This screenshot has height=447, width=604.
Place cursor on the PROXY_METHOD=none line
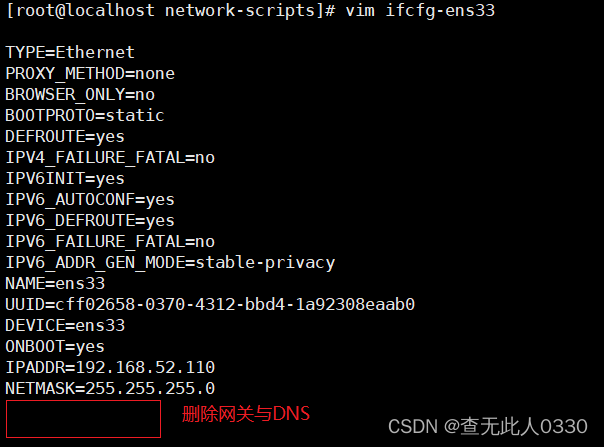coord(90,74)
